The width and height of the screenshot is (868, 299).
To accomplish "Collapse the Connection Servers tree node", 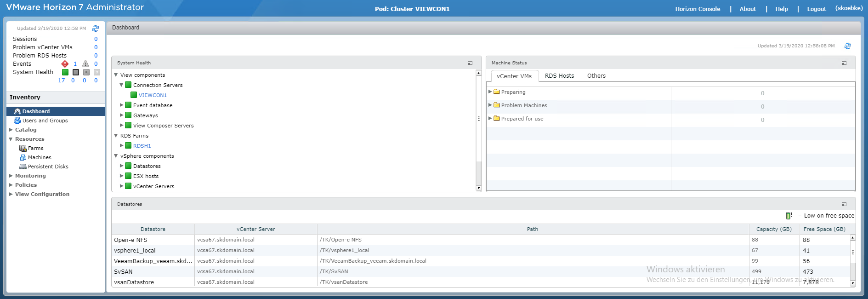I will click(122, 85).
